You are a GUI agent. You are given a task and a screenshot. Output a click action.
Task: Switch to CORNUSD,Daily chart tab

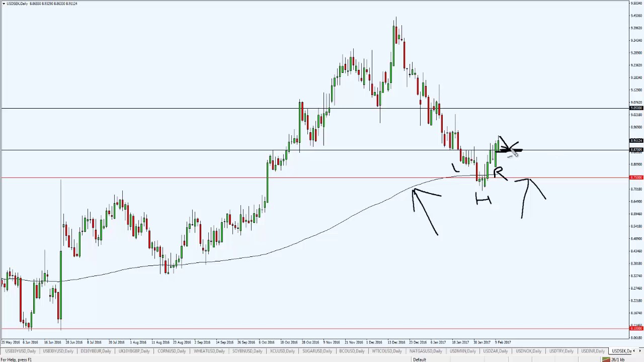tap(172, 351)
